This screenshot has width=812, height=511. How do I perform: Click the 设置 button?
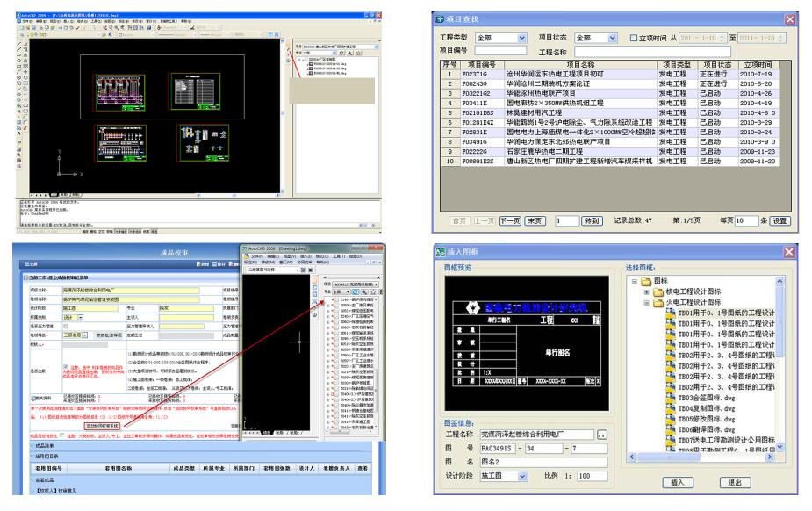[x=780, y=220]
